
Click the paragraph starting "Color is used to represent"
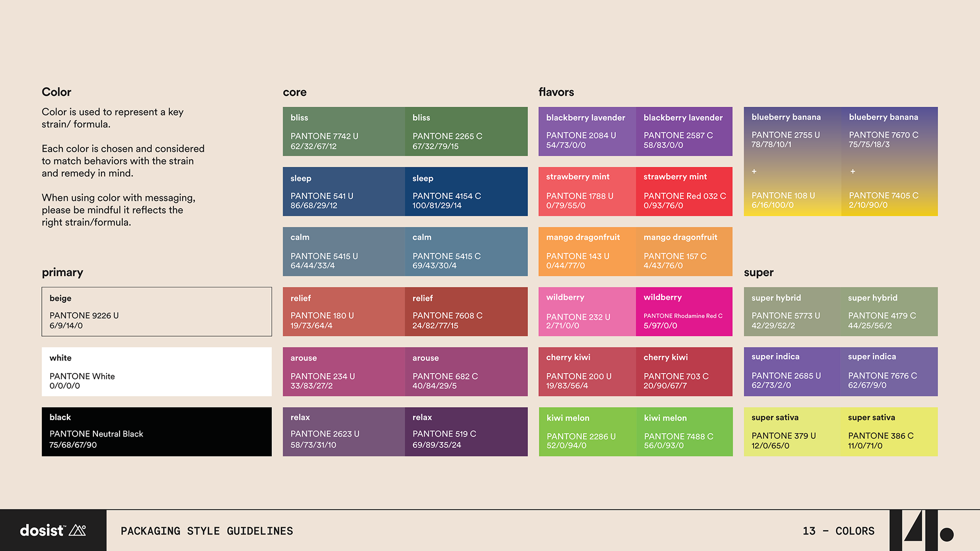(113, 118)
